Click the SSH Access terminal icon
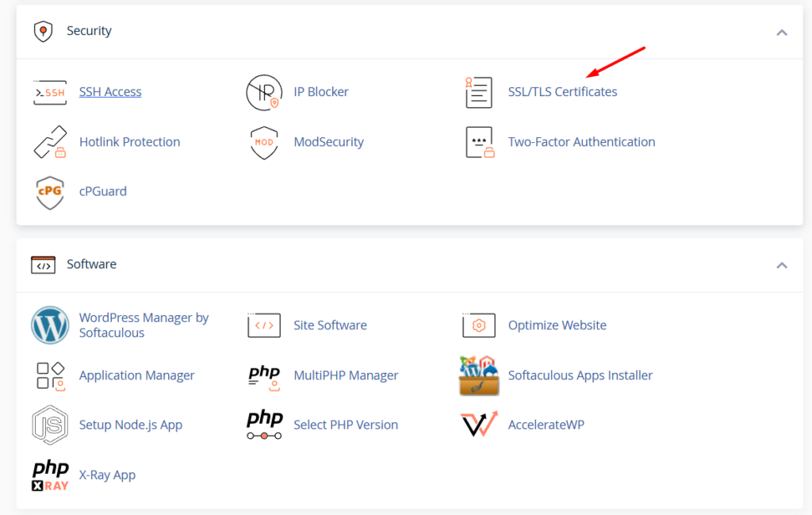 pos(49,92)
